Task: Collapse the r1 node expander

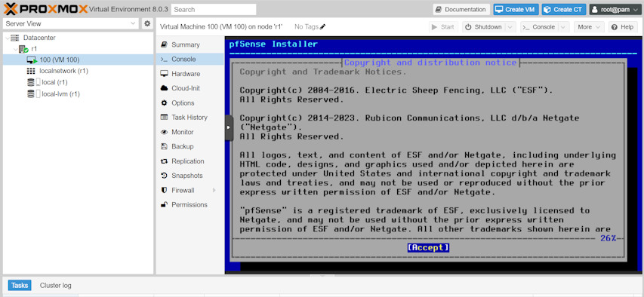Action: 15,49
